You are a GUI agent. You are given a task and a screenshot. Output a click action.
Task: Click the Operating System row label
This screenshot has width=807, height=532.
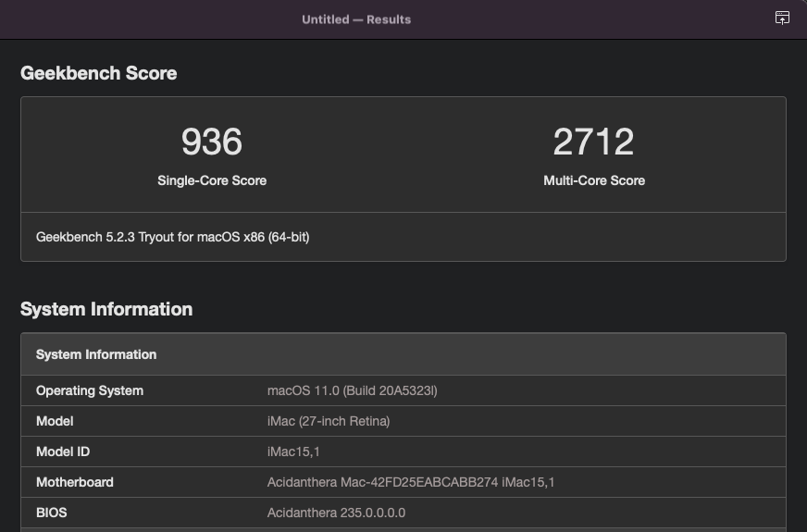point(90,390)
